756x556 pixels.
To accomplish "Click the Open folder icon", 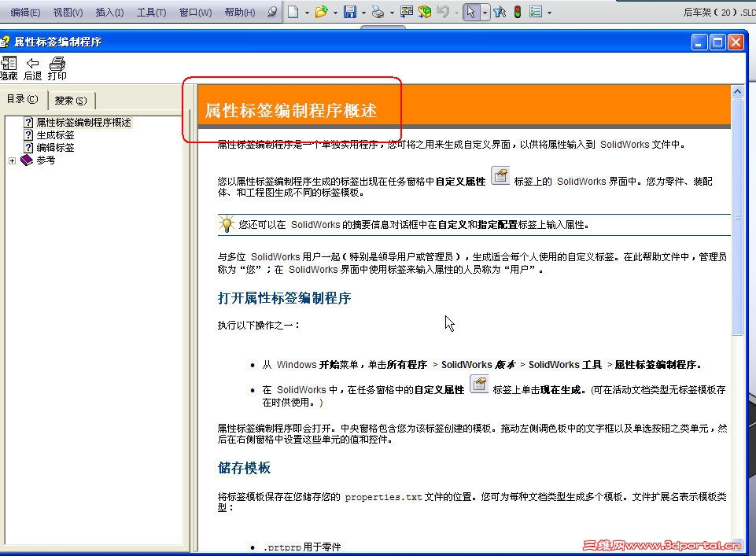I will pos(321,12).
